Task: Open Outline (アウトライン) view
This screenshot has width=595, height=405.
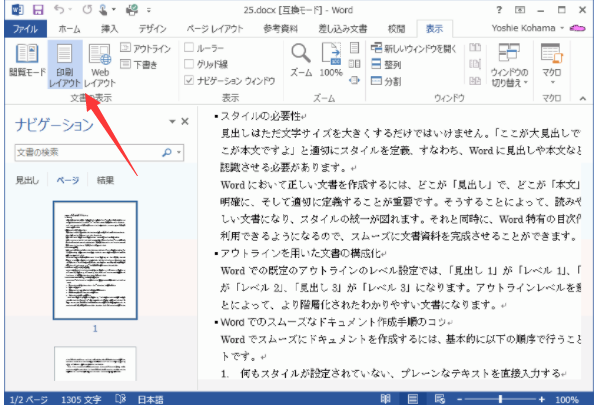Action: [x=145, y=48]
